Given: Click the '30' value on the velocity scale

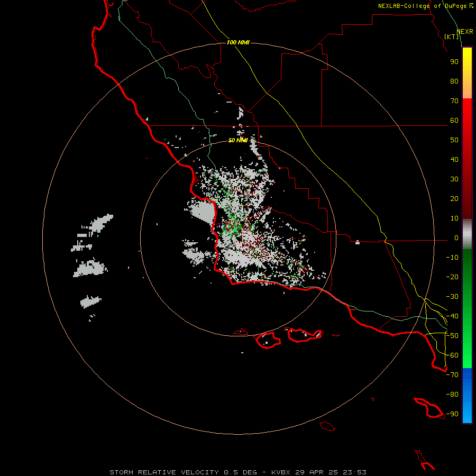Looking at the screenshot, I should [454, 179].
